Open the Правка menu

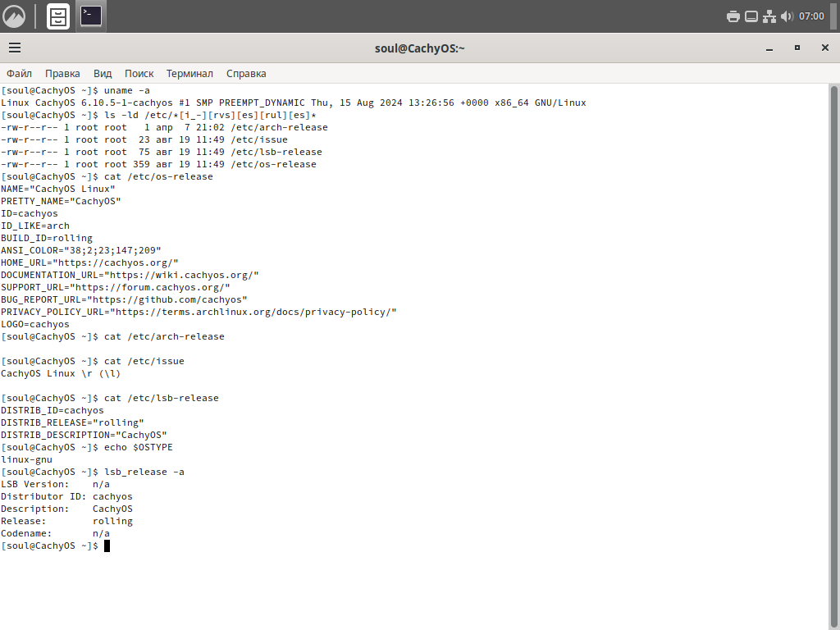(62, 73)
